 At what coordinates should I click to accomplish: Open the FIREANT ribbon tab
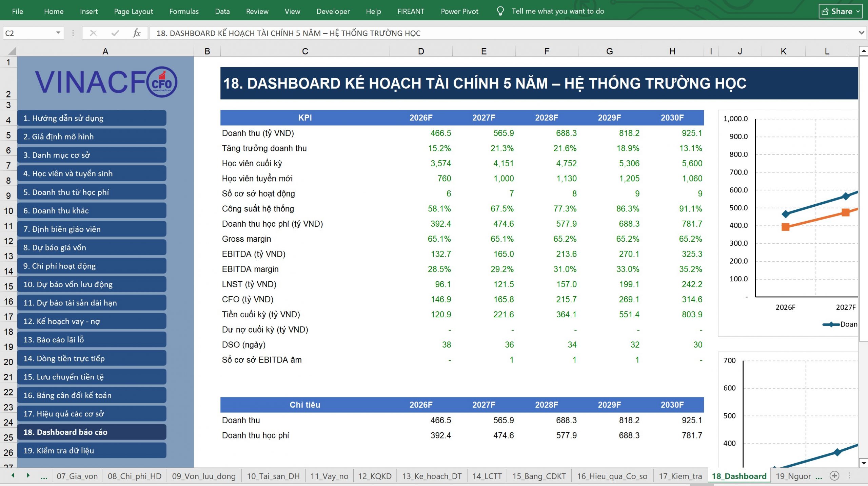pyautogui.click(x=411, y=11)
